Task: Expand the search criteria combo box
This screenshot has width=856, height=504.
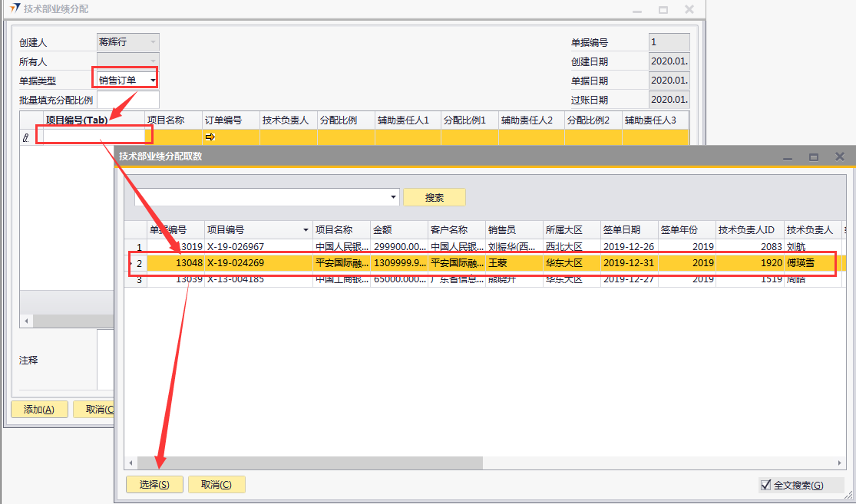Action: click(394, 197)
